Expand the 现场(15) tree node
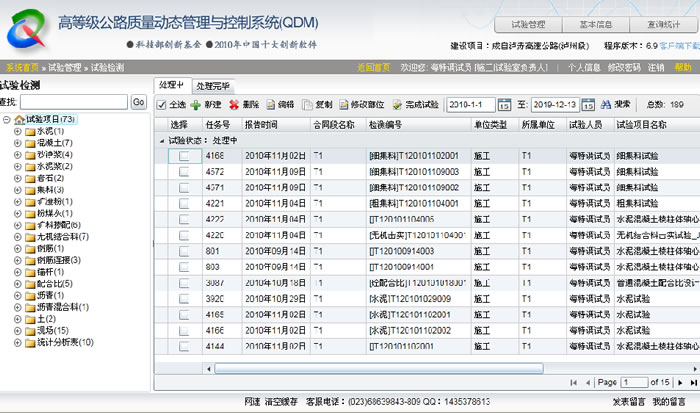The height and width of the screenshot is (413, 700). click(17, 330)
